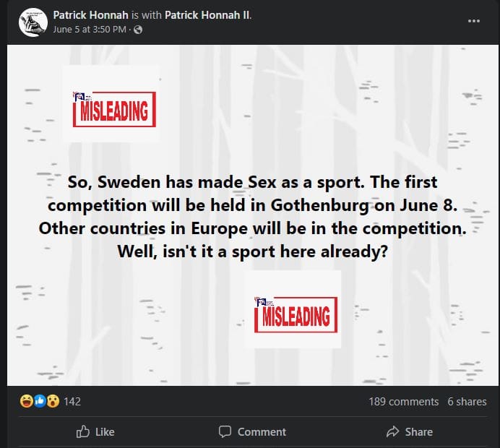
Task: Click the Wow surprised reaction emoji
Action: click(x=52, y=401)
